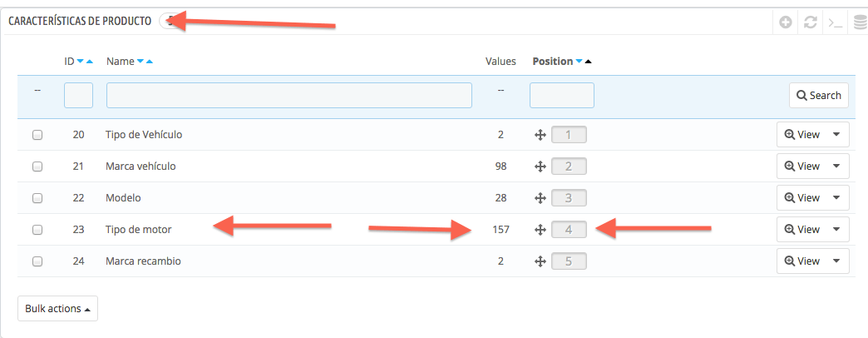Grab the move handle for Tipo de Vehículo
This screenshot has height=338, width=868.
click(540, 135)
